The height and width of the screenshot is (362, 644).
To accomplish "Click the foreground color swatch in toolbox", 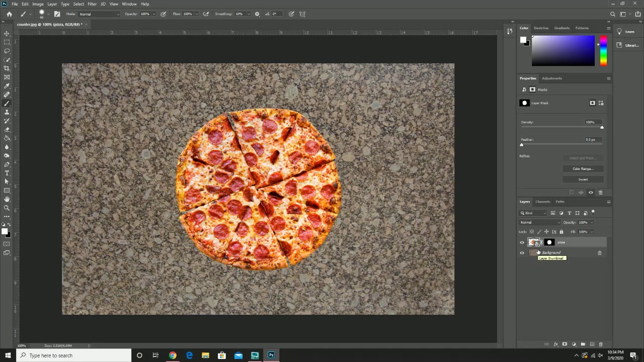I will pyautogui.click(x=4, y=231).
